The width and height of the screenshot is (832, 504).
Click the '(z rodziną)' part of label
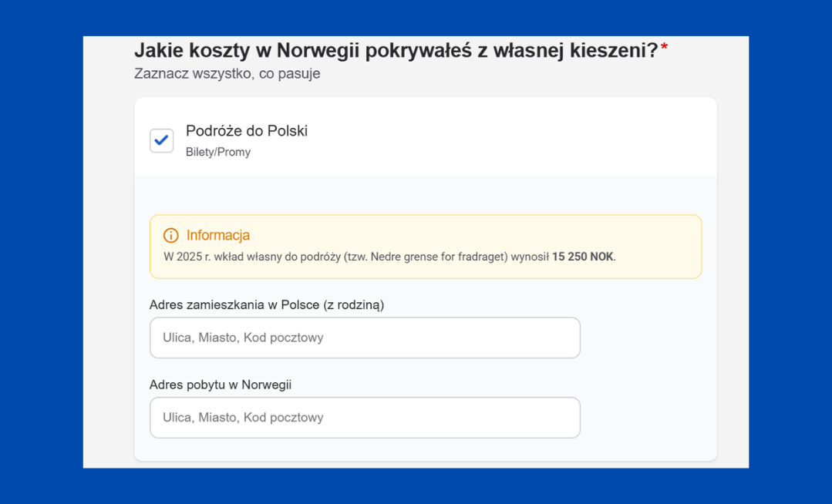click(x=354, y=304)
